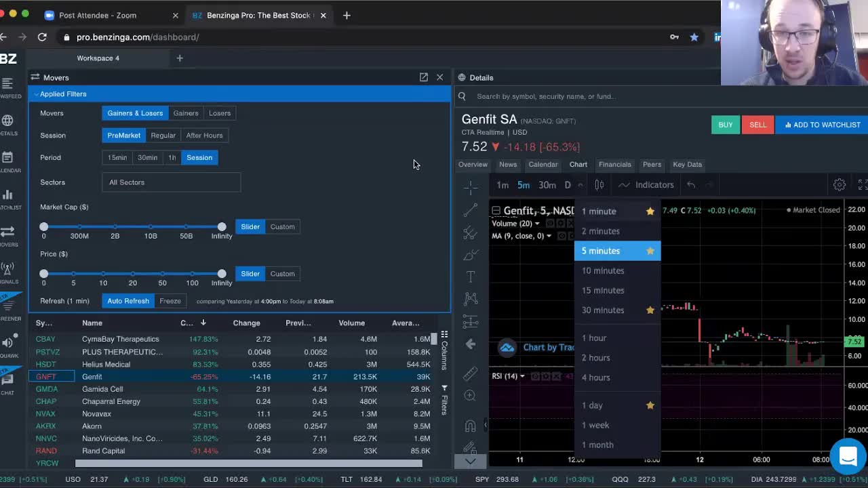The width and height of the screenshot is (868, 488).
Task: Open the Chat sidebar icon
Action: (7, 380)
